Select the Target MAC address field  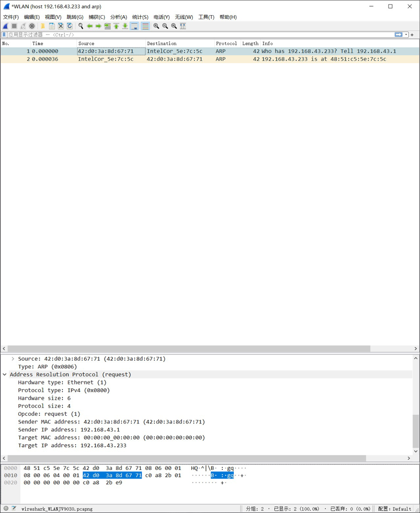tap(111, 438)
